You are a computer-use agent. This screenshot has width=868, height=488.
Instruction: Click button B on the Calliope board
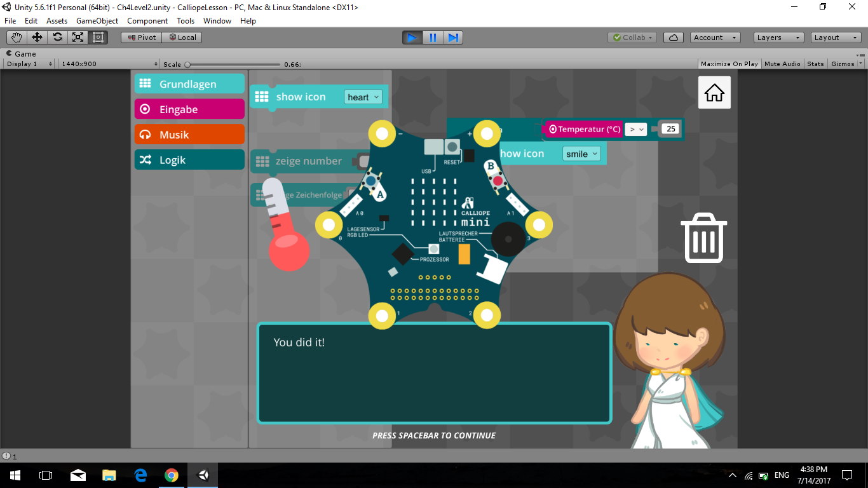point(498,181)
